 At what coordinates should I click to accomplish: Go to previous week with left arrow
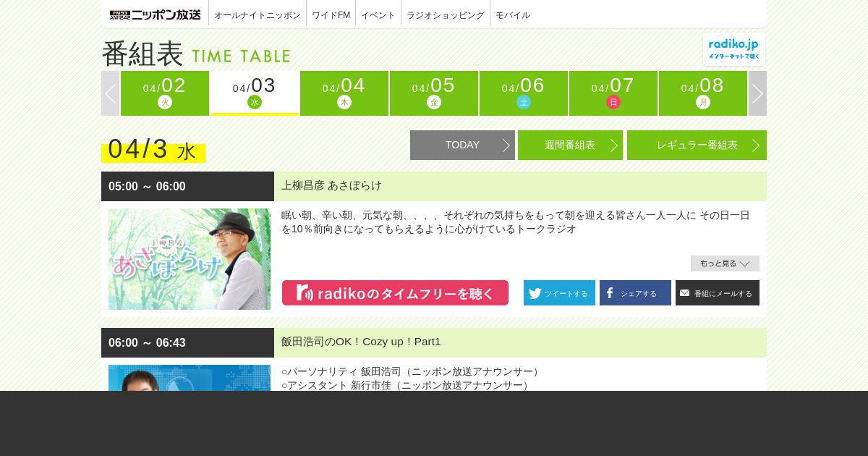click(x=110, y=93)
